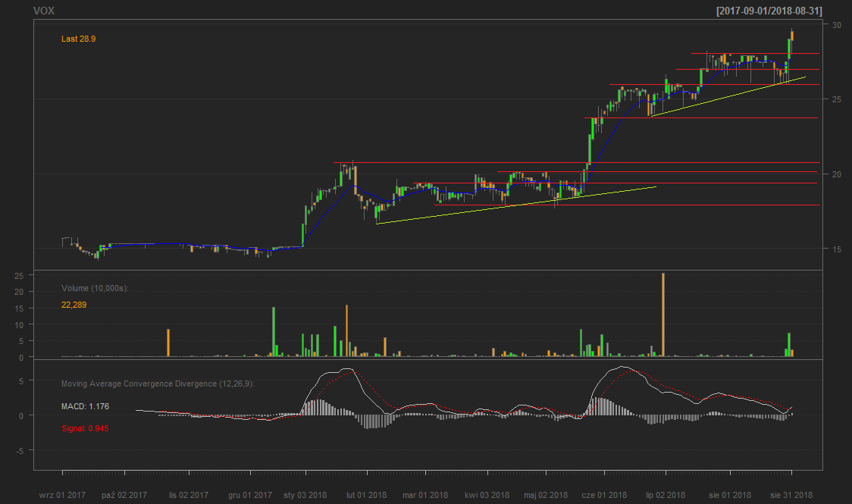Click the price axis label 30

(836, 25)
